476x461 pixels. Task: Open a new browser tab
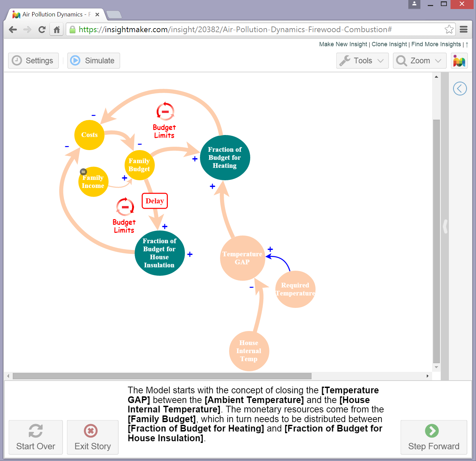point(114,15)
